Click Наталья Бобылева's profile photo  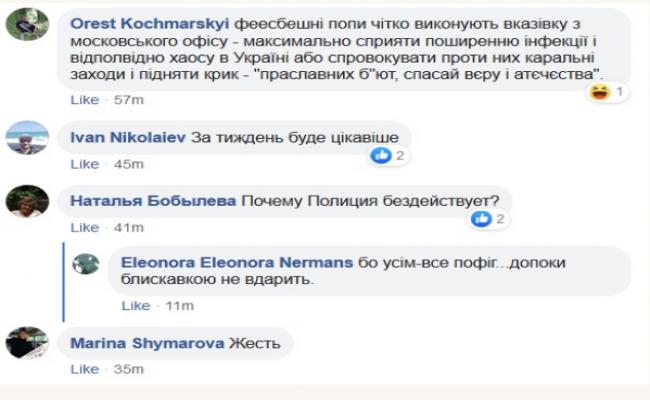27,202
